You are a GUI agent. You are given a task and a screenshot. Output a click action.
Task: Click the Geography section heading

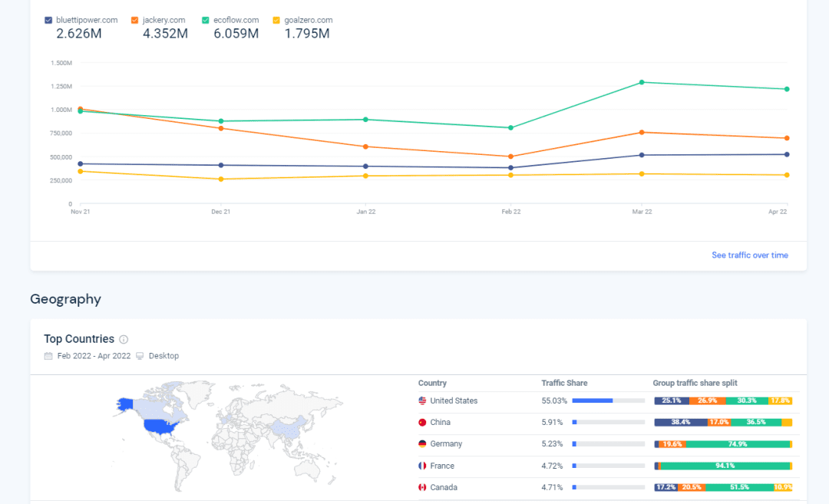point(65,299)
